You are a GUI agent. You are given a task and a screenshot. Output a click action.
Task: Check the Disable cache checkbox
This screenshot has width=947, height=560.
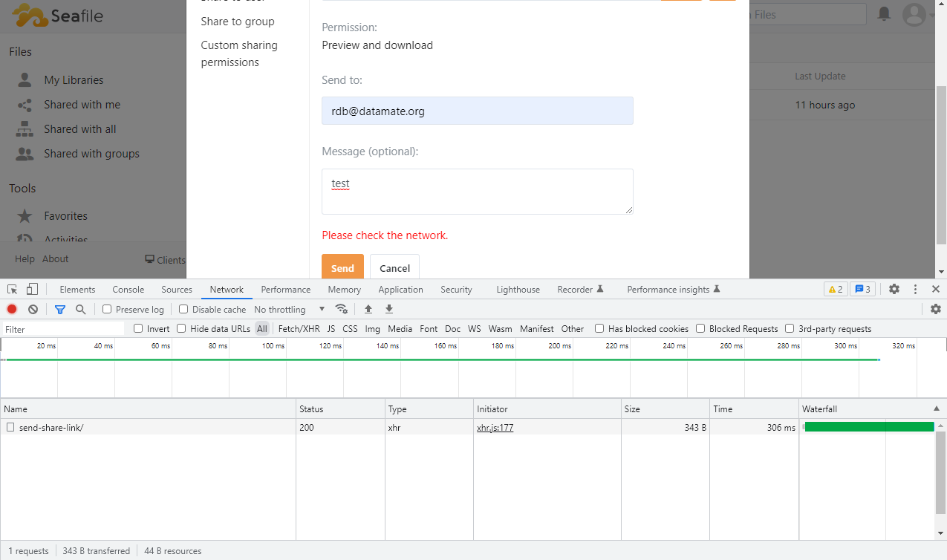pyautogui.click(x=183, y=309)
